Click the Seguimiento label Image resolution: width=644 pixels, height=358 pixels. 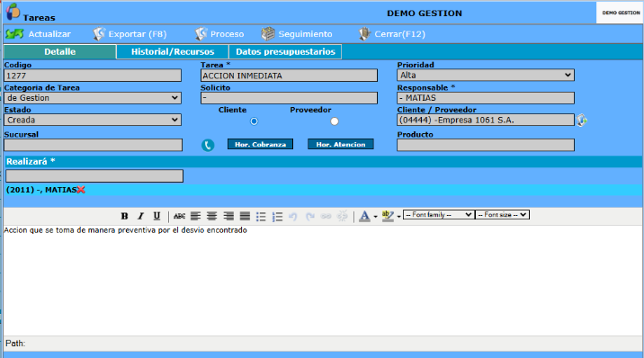[x=305, y=34]
